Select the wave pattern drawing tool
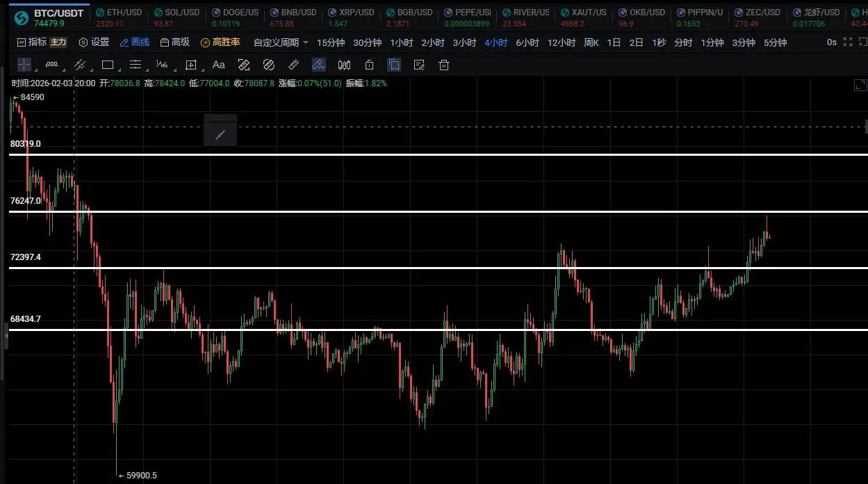The height and width of the screenshot is (484, 868). click(x=162, y=65)
